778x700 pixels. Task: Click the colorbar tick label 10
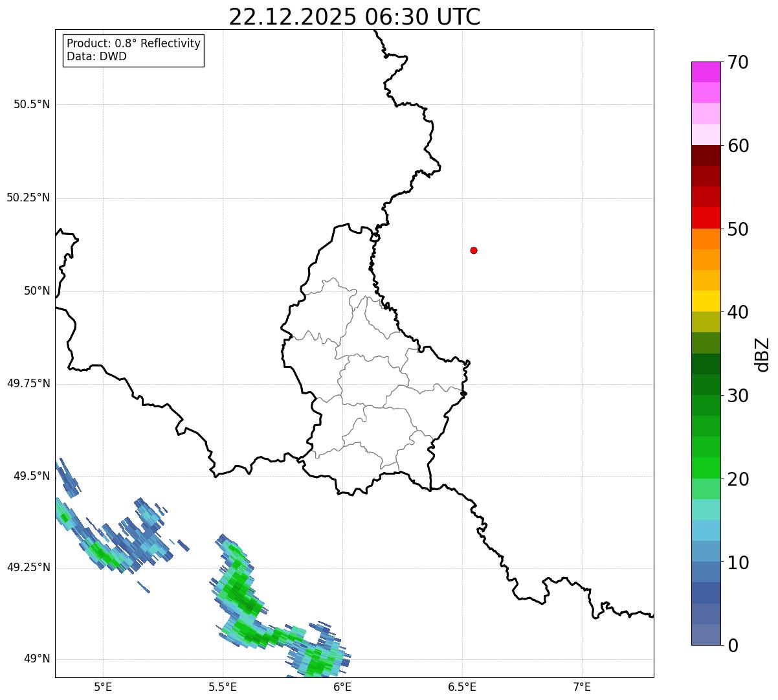tap(738, 563)
